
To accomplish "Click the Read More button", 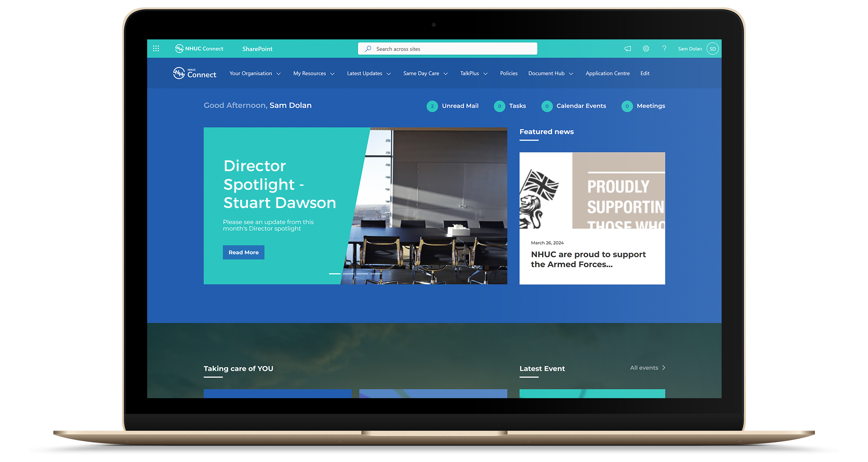I will click(243, 252).
